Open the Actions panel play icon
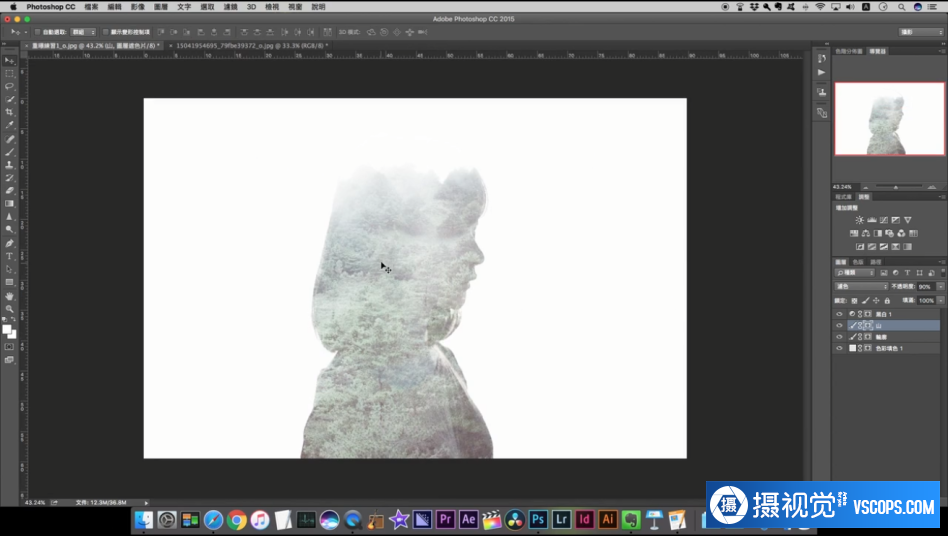Screen dimensions: 948x536 pyautogui.click(x=821, y=72)
